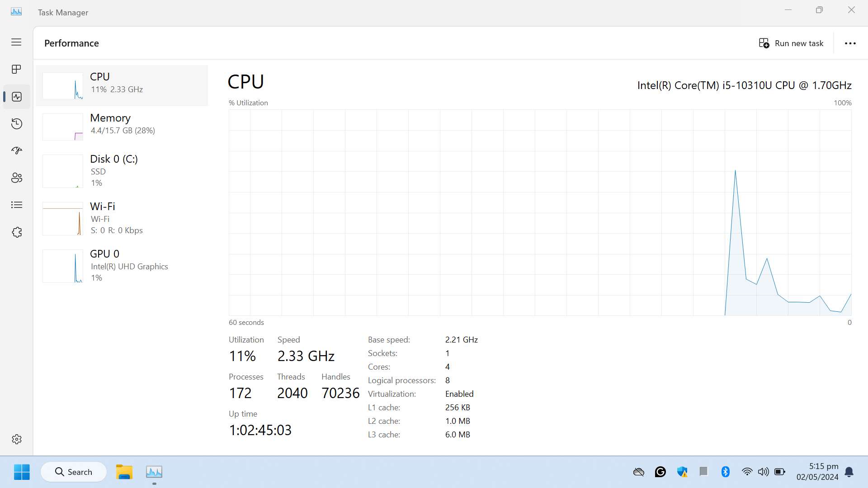868x488 pixels.
Task: Click the Intel Core i5-10310U CPU name
Action: click(x=744, y=85)
